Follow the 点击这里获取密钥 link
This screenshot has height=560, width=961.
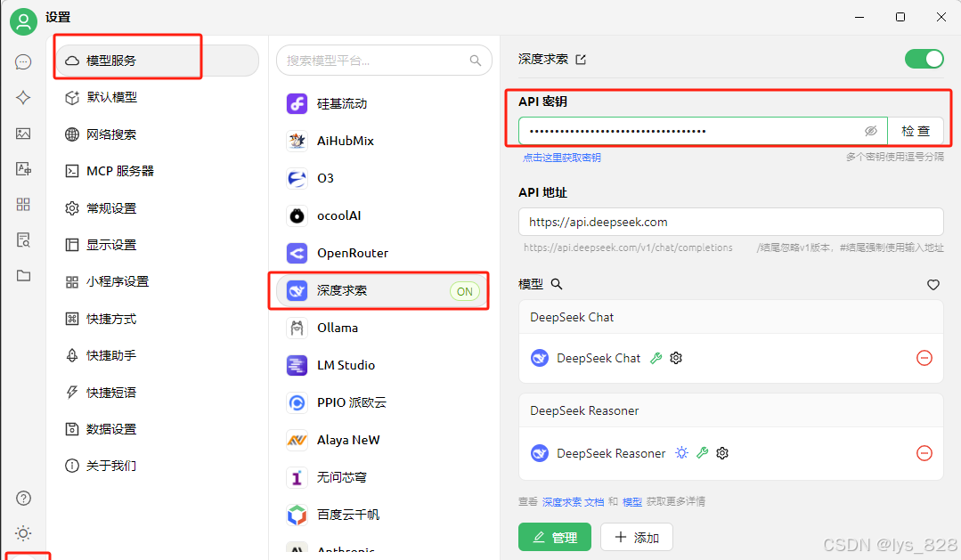coord(561,158)
